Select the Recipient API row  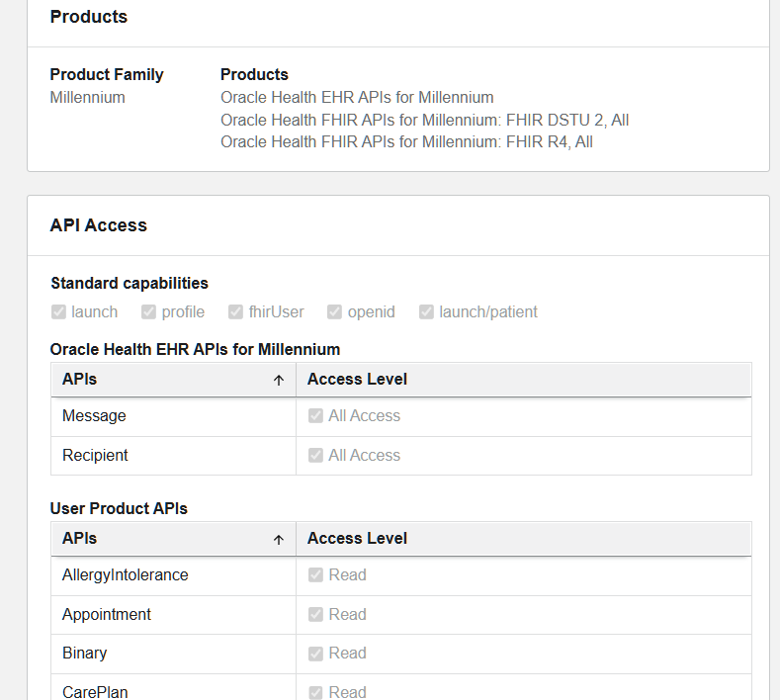401,456
